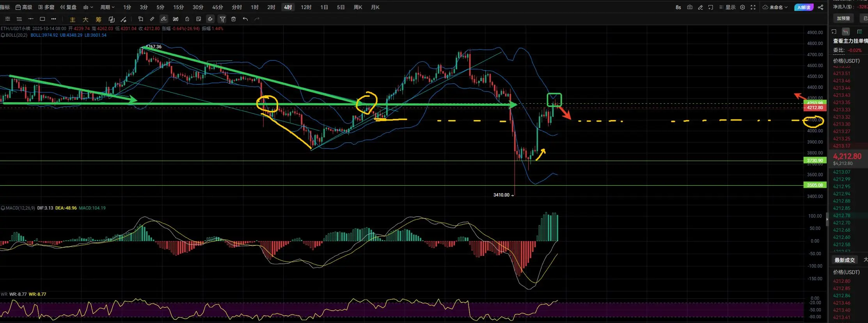Screen dimensions: 868x323
Task: Click the candlestick compare tool icon
Action: [176, 19]
